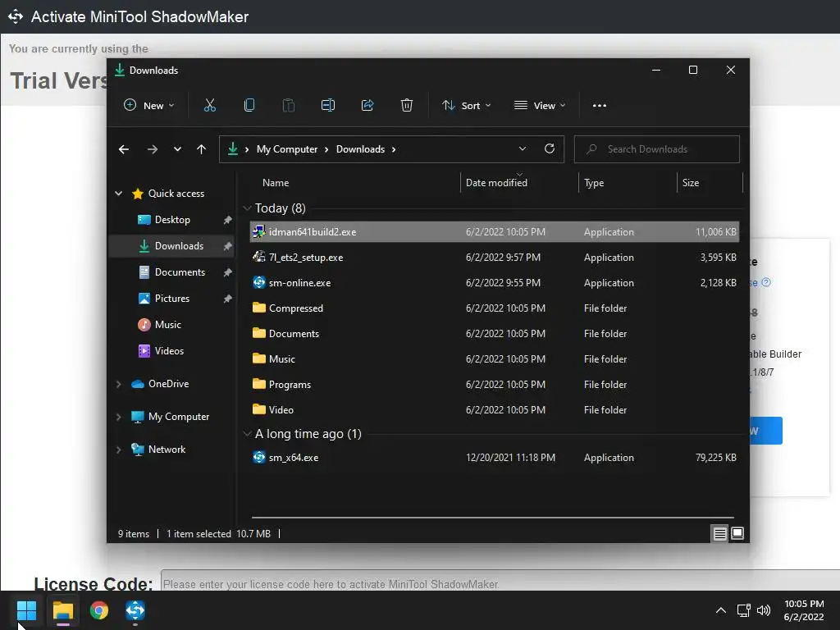Viewport: 840px width, 630px height.
Task: Open network status tray icon
Action: [743, 610]
